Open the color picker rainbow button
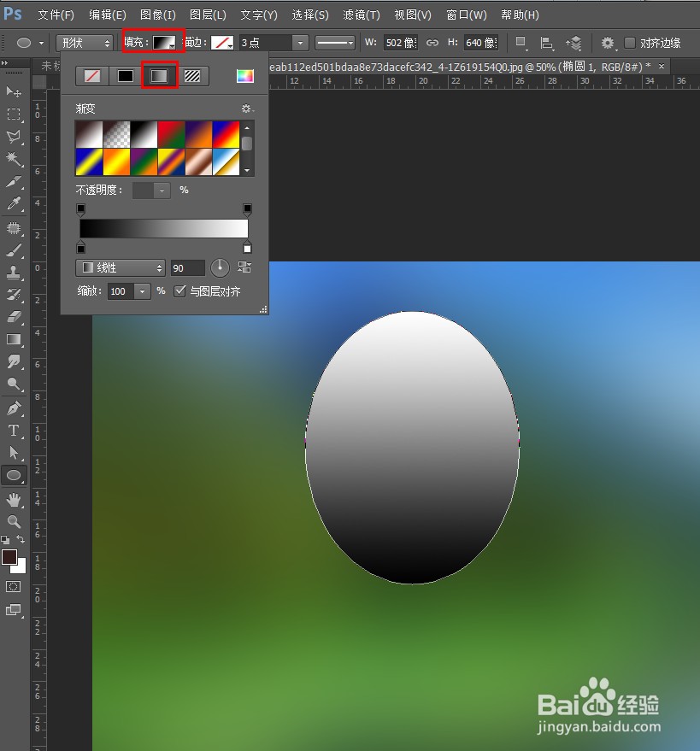Image resolution: width=700 pixels, height=751 pixels. 244,76
